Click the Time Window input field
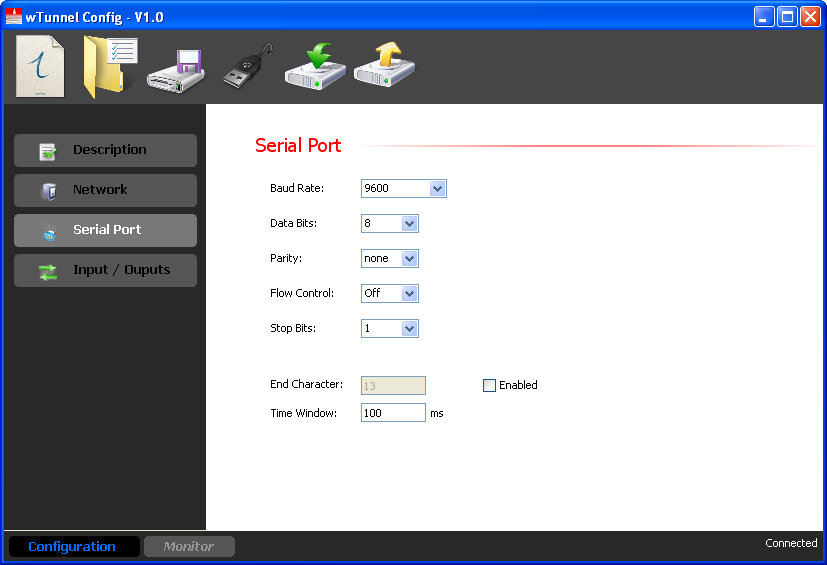Viewport: 827px width, 565px height. tap(393, 413)
